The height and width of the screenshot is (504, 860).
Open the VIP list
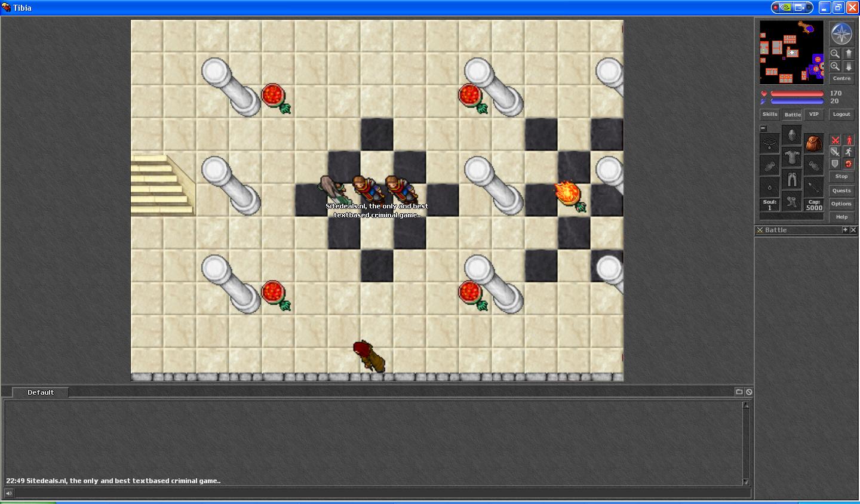point(813,114)
